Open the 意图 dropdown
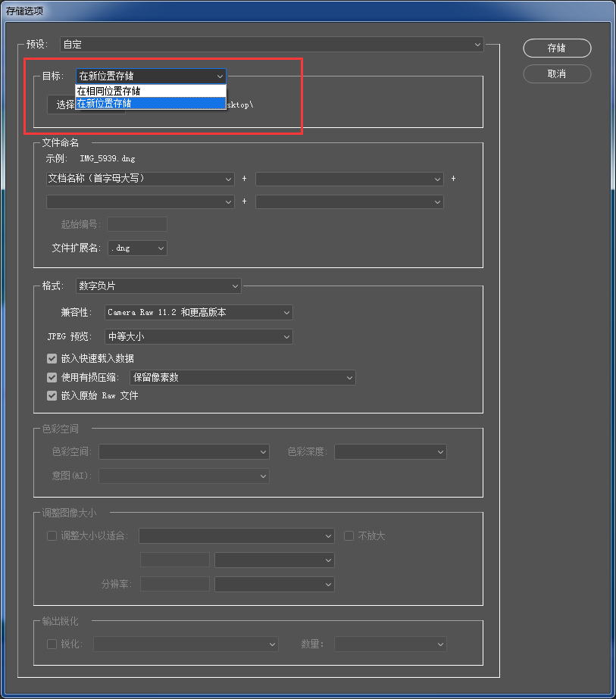 point(184,476)
